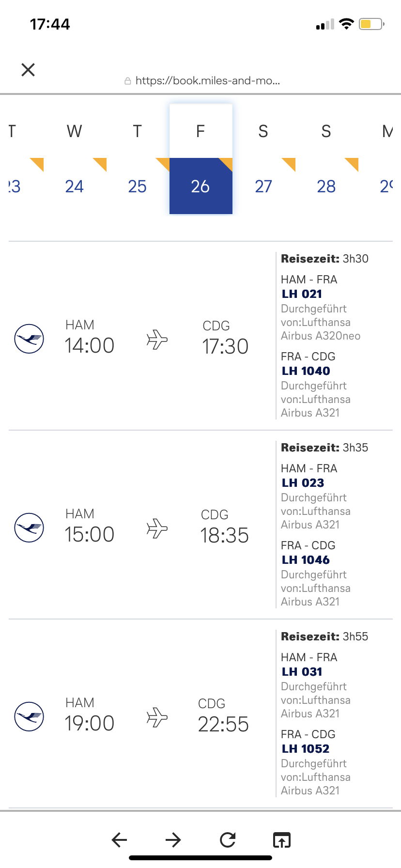Reload the page with refresh icon
Viewport: 401px width, 868px height.
pos(228,839)
